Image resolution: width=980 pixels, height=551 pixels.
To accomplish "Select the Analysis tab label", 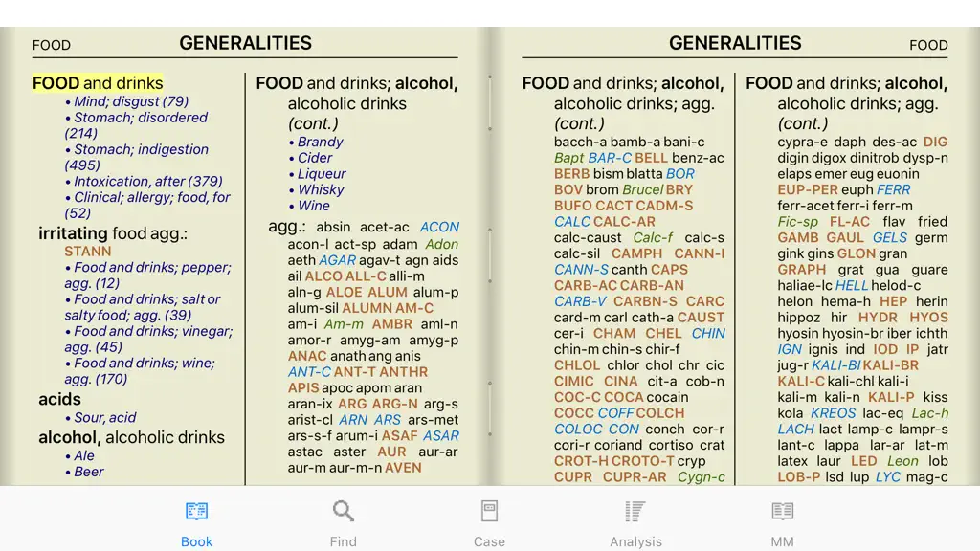I will tap(635, 541).
